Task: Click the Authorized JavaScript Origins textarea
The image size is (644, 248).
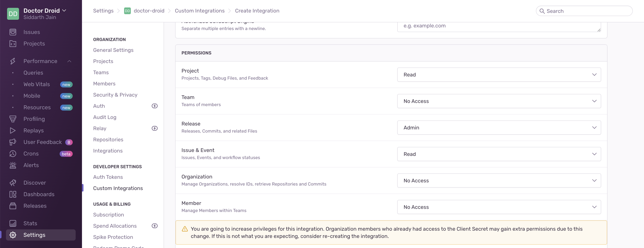Action: coord(499,27)
